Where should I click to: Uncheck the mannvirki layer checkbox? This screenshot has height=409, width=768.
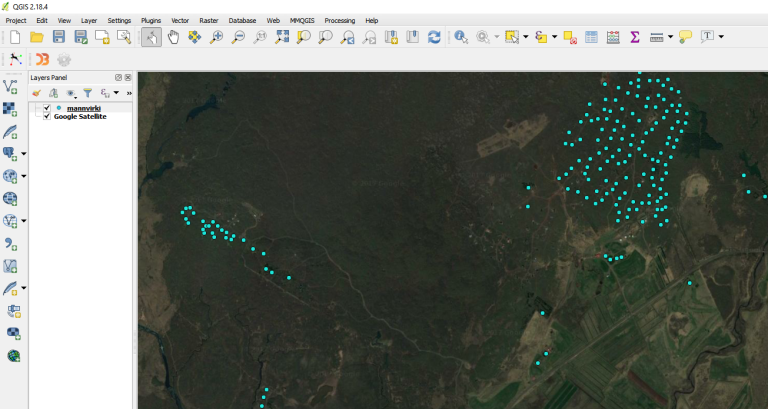[x=47, y=108]
